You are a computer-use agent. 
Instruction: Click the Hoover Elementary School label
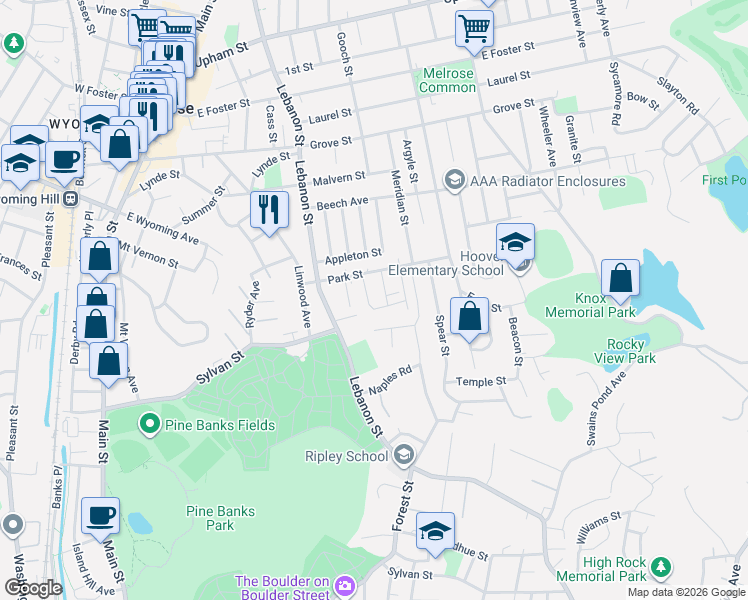446,263
